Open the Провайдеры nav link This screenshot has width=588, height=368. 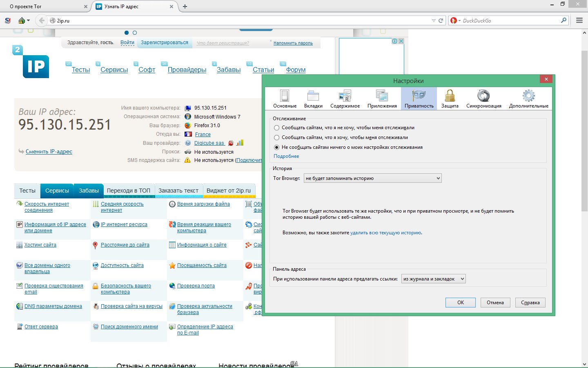[x=187, y=70]
